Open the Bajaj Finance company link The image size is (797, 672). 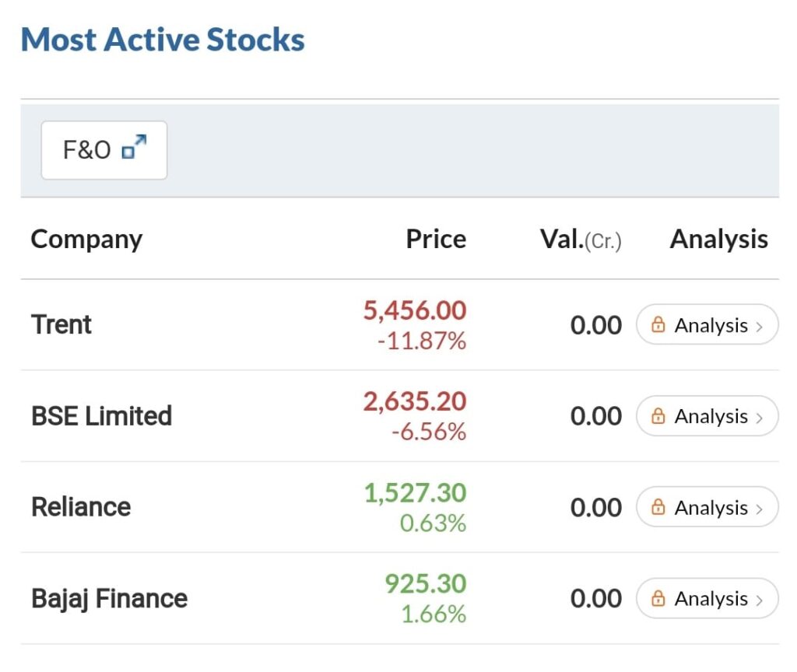[x=109, y=598]
